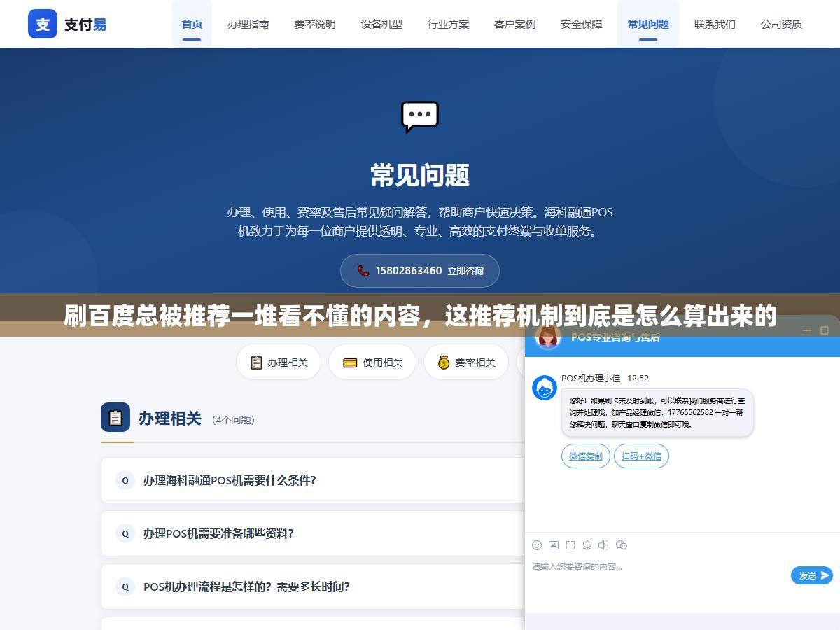Click the rating flower icon in chat toolbar
This screenshot has width=840, height=630.
(x=587, y=545)
